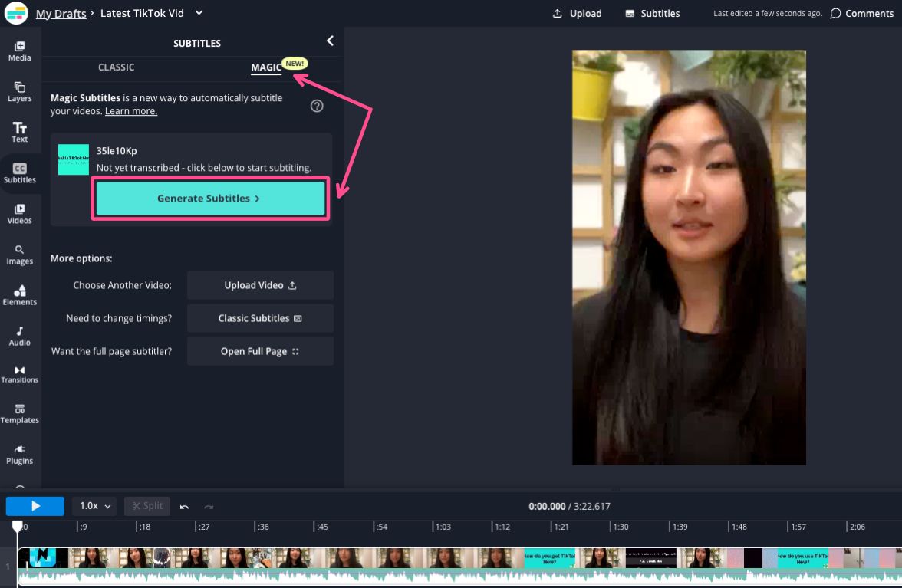Viewport: 902px width, 588px height.
Task: Collapse the Subtitles panel with chevron
Action: click(330, 41)
